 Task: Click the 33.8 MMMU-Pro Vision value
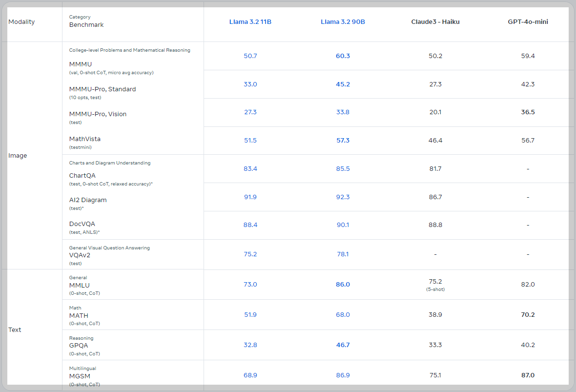point(343,112)
